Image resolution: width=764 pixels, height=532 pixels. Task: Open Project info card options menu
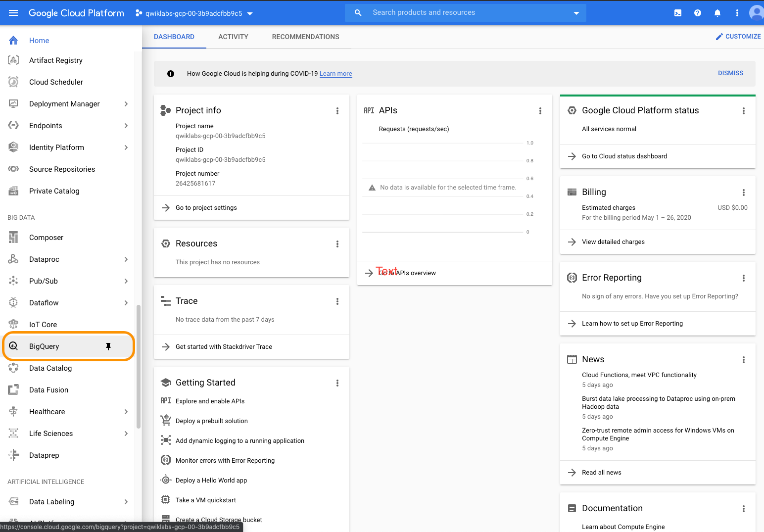pos(337,111)
